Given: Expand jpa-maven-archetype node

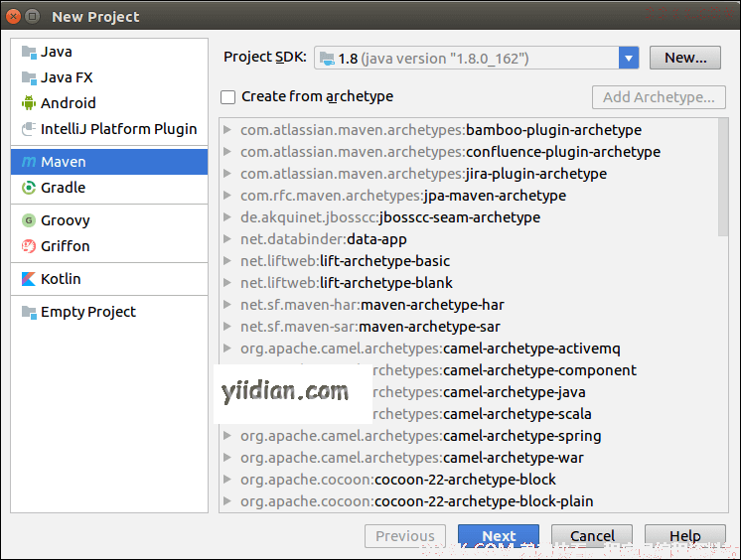Looking at the screenshot, I should [x=227, y=196].
